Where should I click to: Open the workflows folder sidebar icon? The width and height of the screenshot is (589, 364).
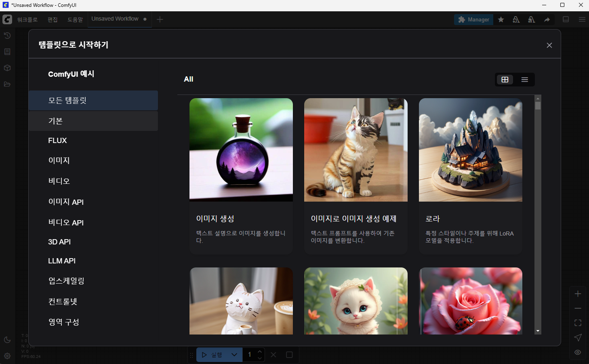7,84
